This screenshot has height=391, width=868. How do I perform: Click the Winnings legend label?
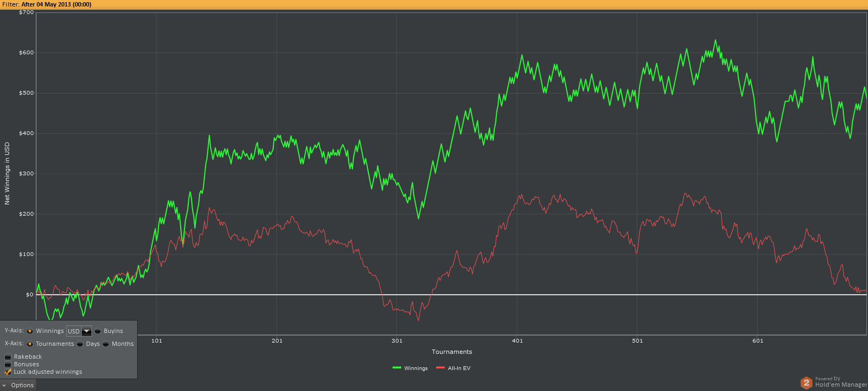[416, 368]
